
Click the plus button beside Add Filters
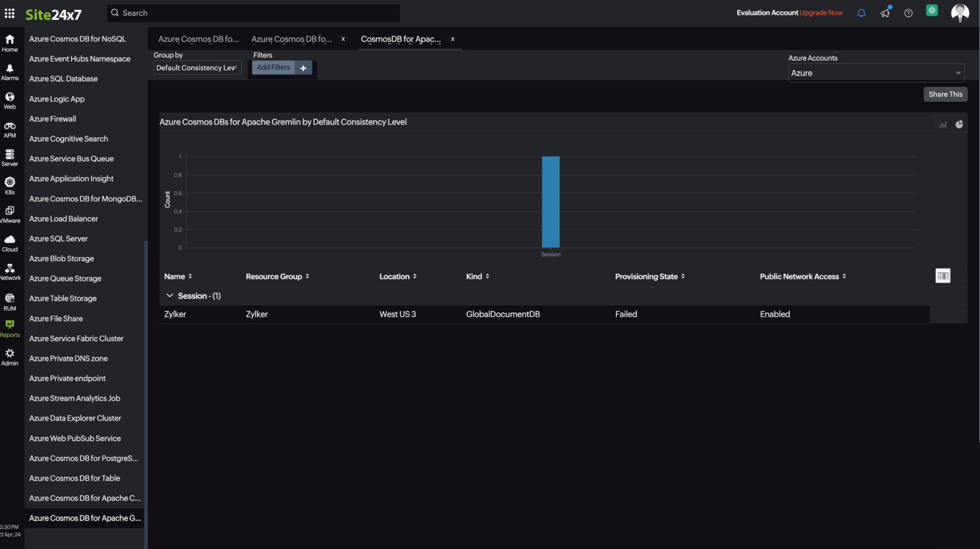[x=303, y=68]
